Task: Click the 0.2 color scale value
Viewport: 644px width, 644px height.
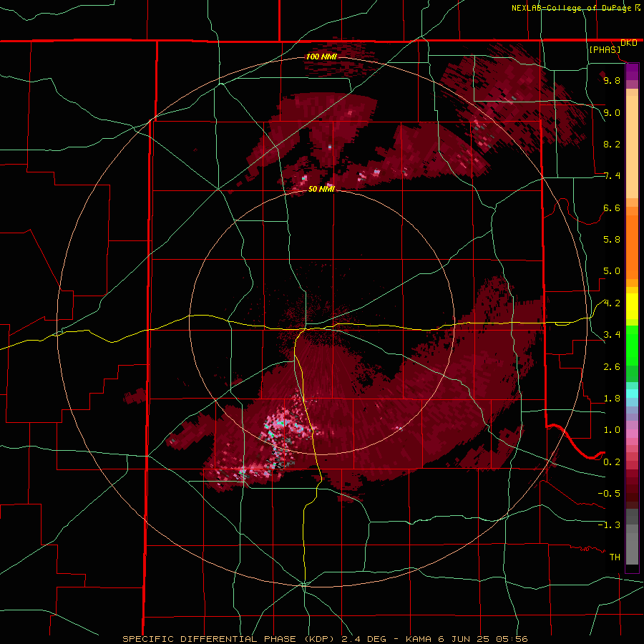Action: 612,462
